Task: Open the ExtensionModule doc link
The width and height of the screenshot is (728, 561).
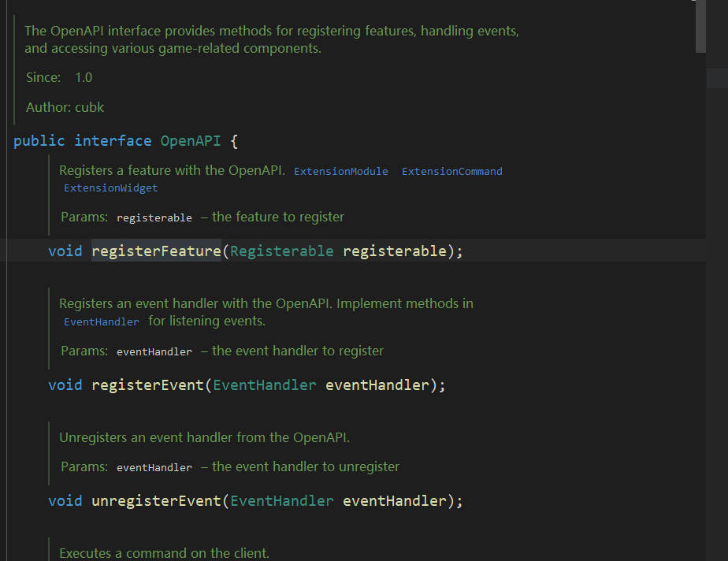Action: click(x=341, y=171)
